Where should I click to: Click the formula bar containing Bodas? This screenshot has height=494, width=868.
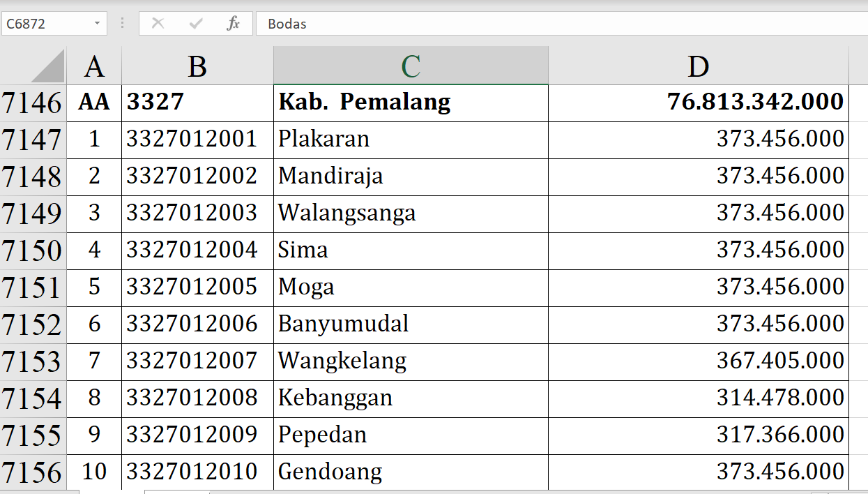coord(558,24)
